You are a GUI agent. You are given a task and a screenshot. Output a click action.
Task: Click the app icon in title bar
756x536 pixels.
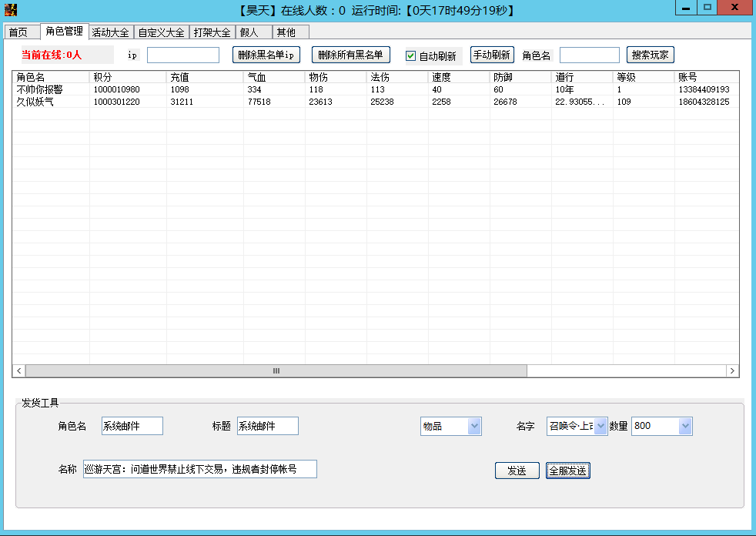pyautogui.click(x=9, y=10)
